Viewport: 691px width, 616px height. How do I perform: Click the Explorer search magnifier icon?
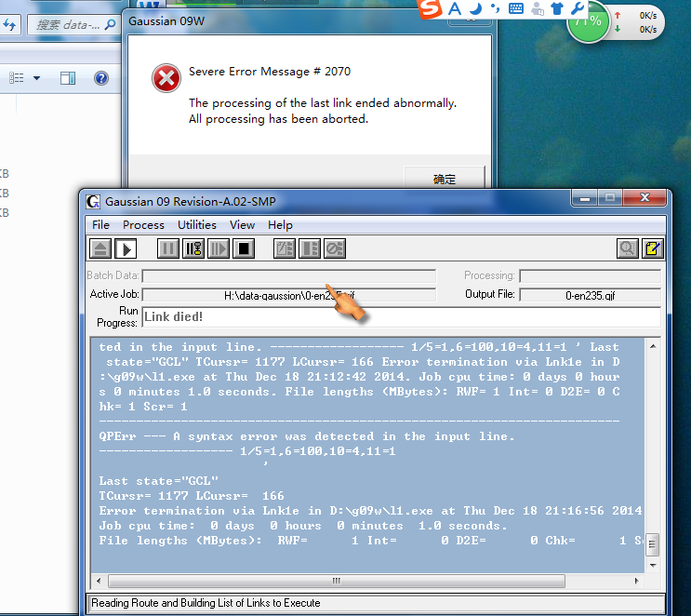[x=110, y=24]
